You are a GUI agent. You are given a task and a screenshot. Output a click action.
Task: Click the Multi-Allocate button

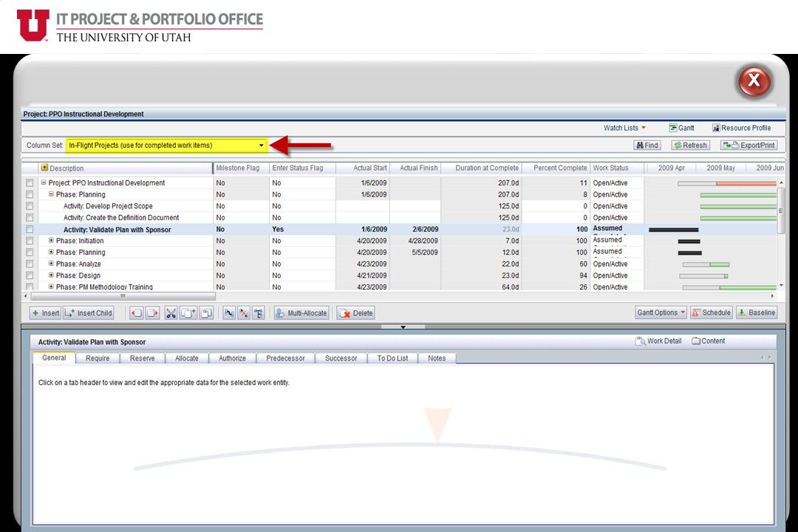301,313
